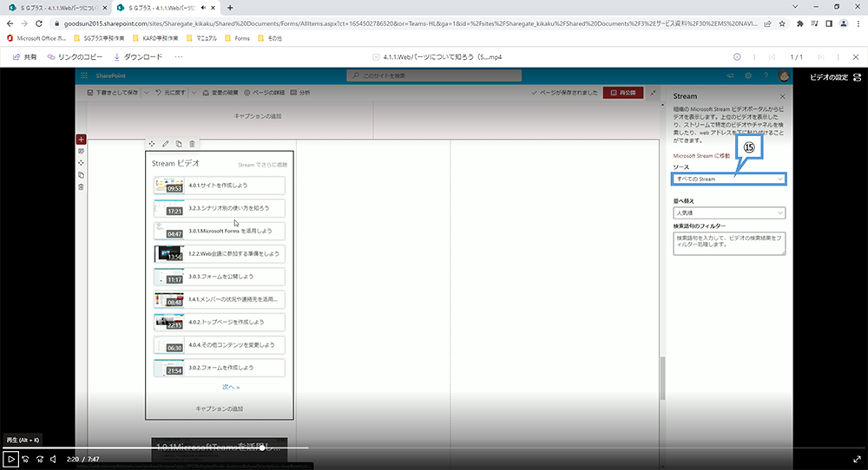Delete section trash icon in left toolbar
The image size is (868, 470).
tap(81, 187)
